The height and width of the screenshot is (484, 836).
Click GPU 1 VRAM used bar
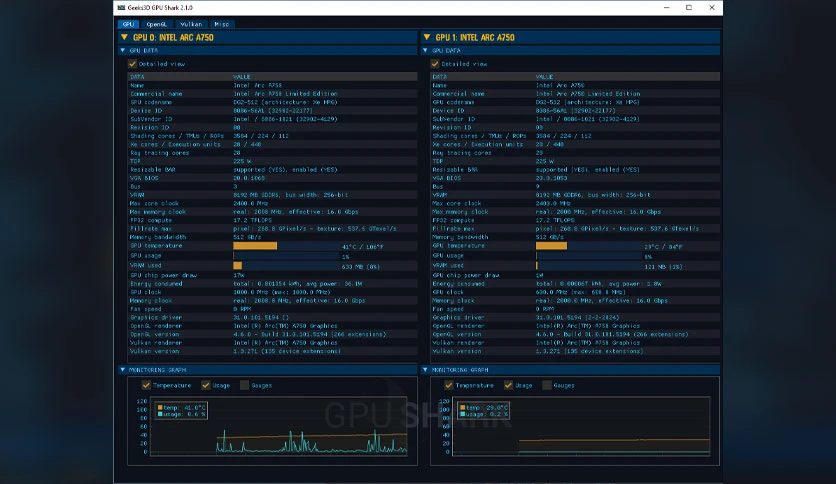pos(589,265)
